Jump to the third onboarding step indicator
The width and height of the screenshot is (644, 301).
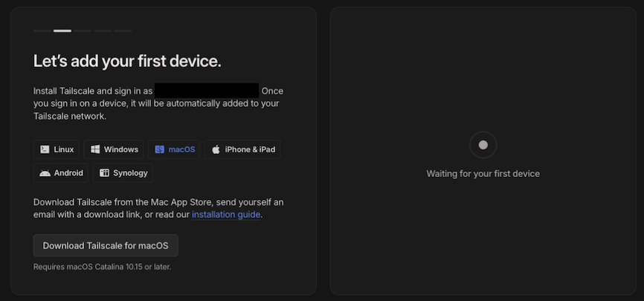83,30
